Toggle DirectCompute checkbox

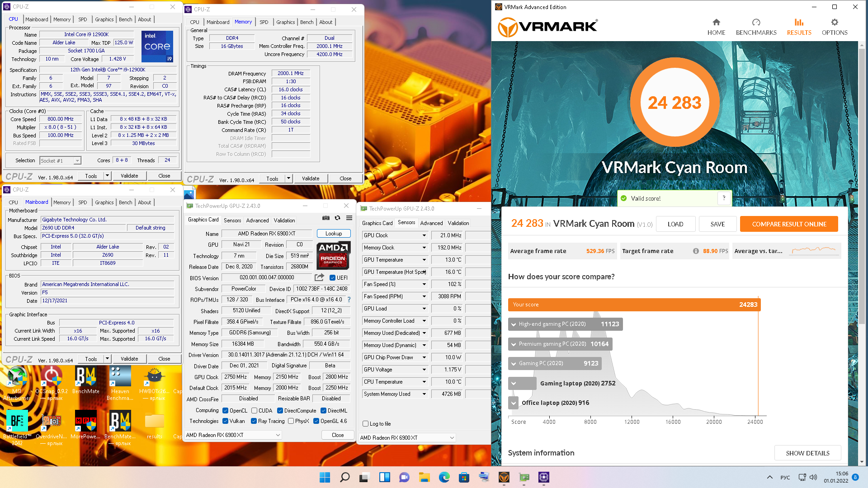280,411
